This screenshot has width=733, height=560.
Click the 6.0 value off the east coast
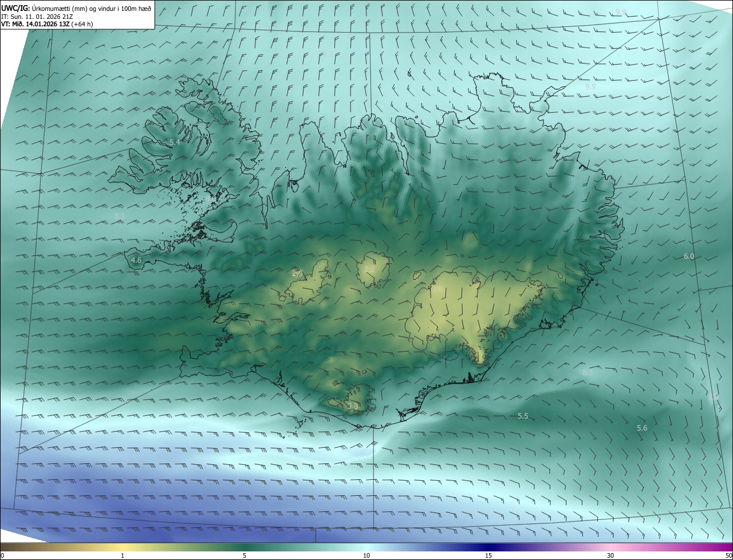tap(689, 257)
